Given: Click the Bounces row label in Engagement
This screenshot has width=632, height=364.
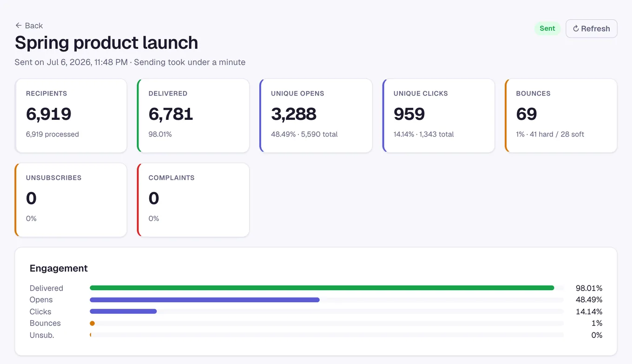Looking at the screenshot, I should [x=45, y=323].
